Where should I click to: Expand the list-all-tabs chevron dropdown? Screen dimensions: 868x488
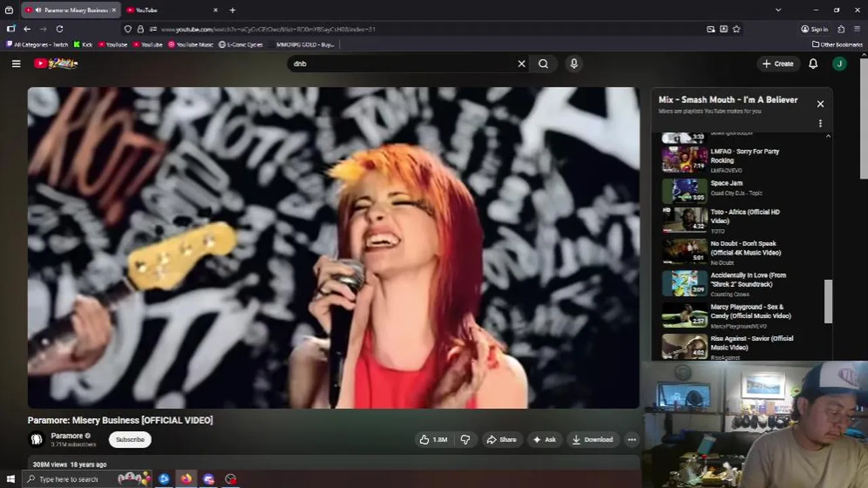tap(778, 10)
